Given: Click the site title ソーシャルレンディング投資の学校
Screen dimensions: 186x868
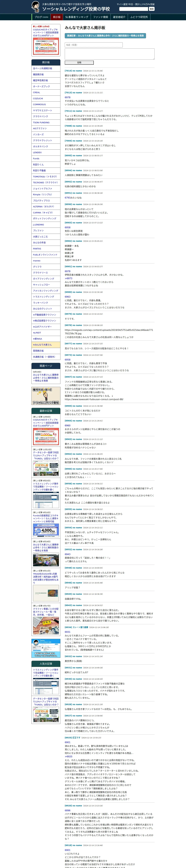Looking at the screenshot, I should click(x=76, y=9).
